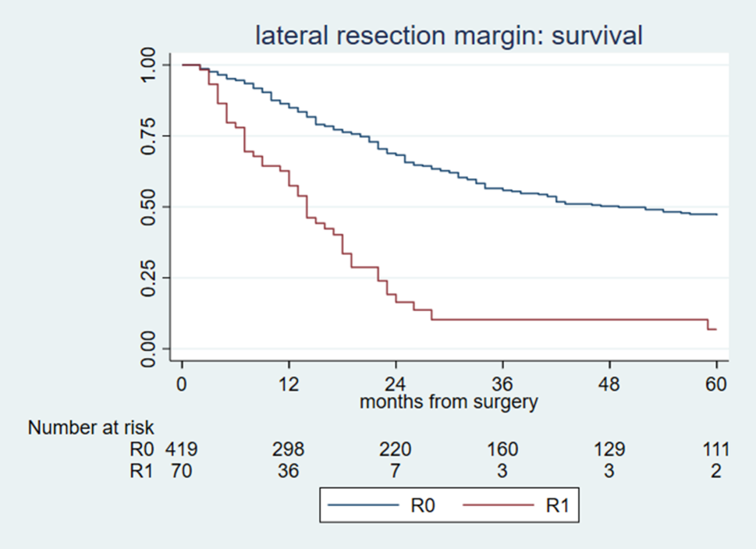Click the chart title 'lateral resection margin: survival'
The image size is (756, 549).
[448, 36]
